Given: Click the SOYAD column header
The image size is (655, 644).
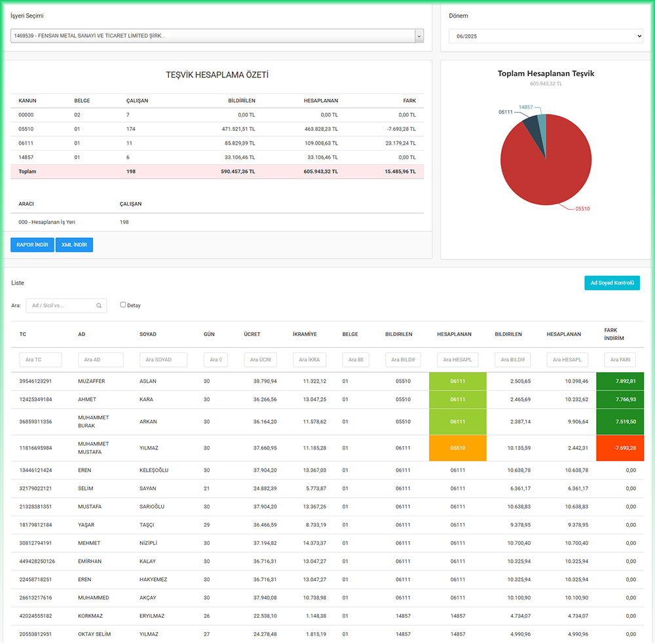Looking at the screenshot, I should (x=148, y=334).
